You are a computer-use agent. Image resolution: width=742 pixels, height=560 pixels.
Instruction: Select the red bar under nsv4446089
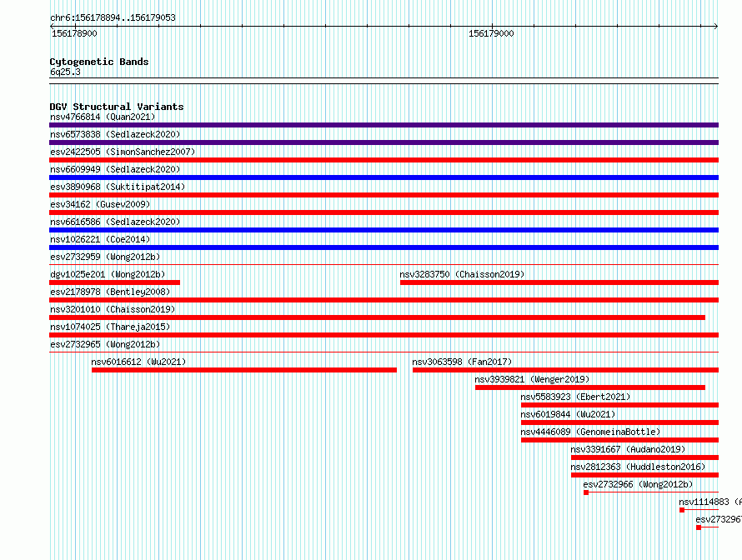620,440
